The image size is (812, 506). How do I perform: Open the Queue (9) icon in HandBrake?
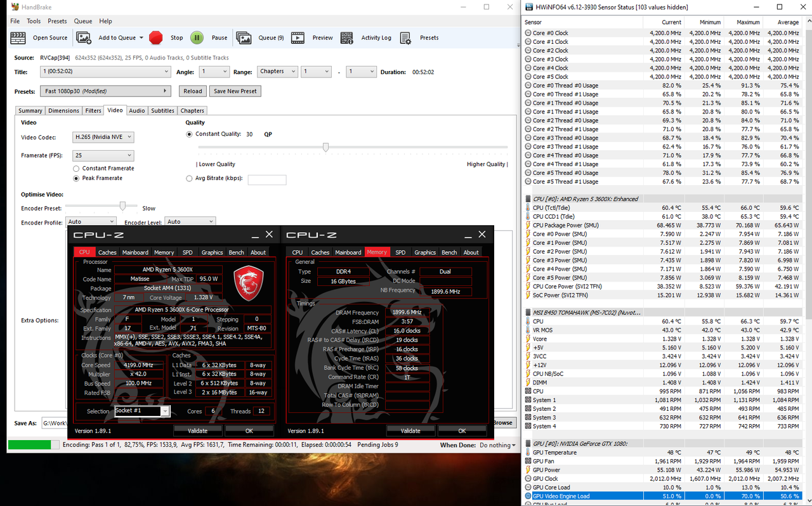(x=244, y=37)
